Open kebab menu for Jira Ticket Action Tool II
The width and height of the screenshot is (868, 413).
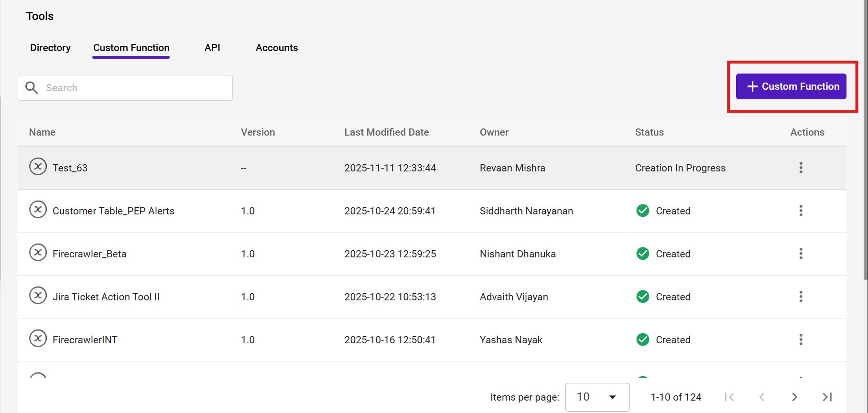pyautogui.click(x=801, y=297)
